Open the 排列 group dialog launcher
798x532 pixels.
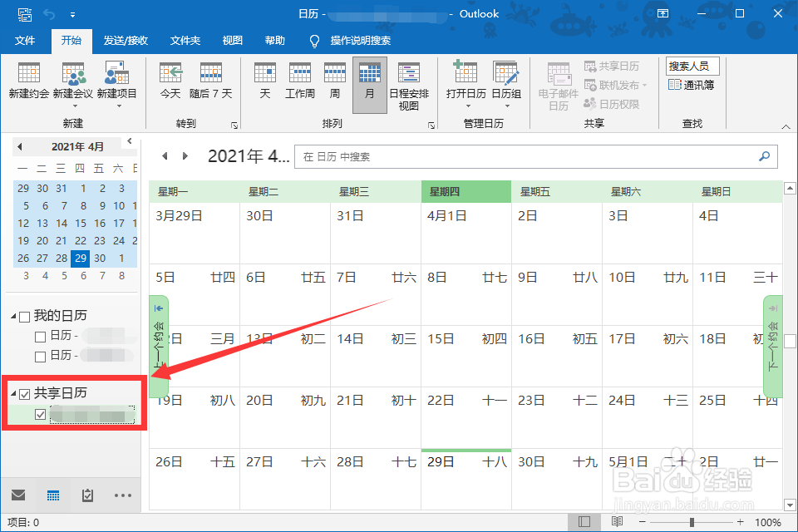(x=431, y=125)
